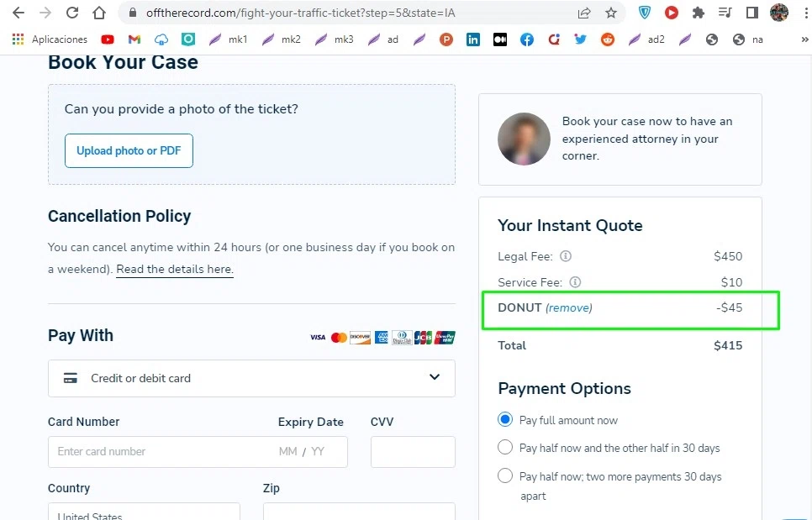This screenshot has height=520, width=812.
Task: Open the Aplicaciones apps shortcut
Action: (50, 39)
